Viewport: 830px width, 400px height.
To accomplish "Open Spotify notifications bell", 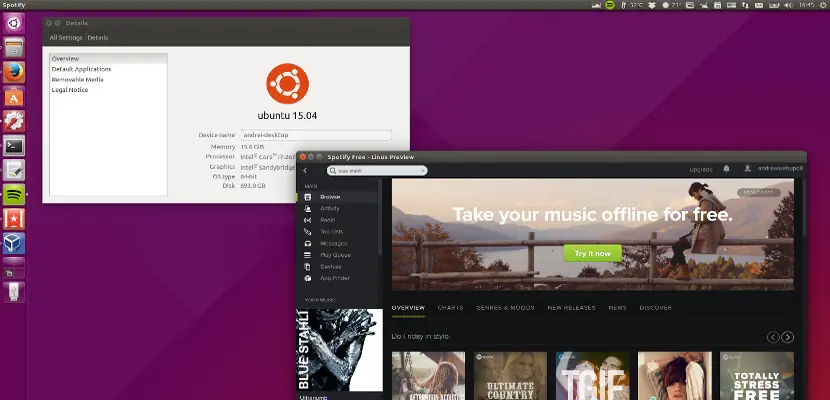I will click(726, 169).
